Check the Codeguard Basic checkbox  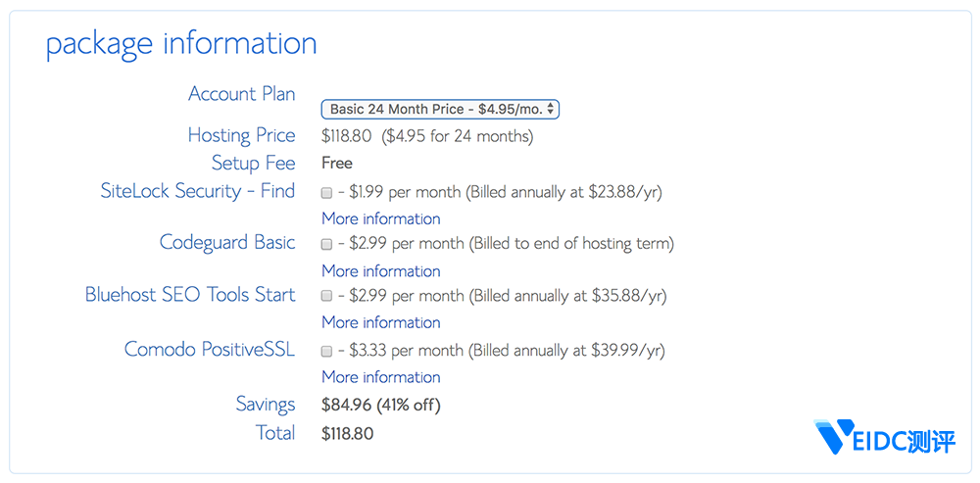pos(326,244)
